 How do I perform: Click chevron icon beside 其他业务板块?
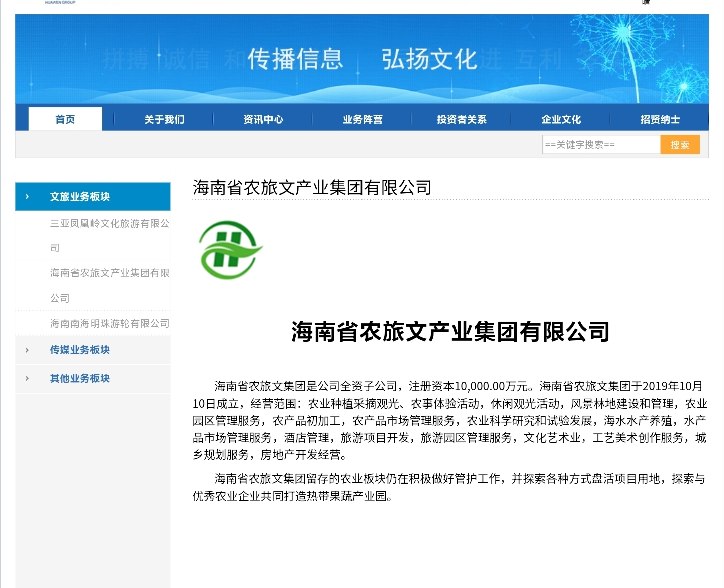coord(27,378)
